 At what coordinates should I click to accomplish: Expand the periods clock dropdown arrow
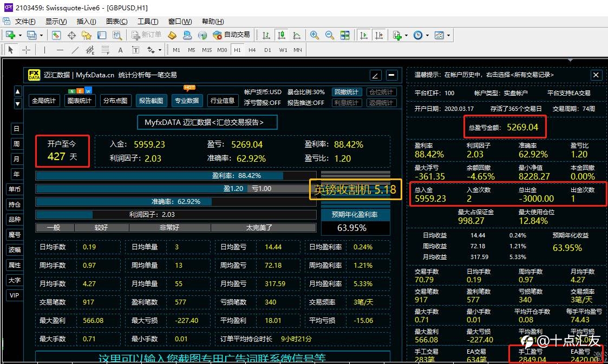tap(427, 35)
